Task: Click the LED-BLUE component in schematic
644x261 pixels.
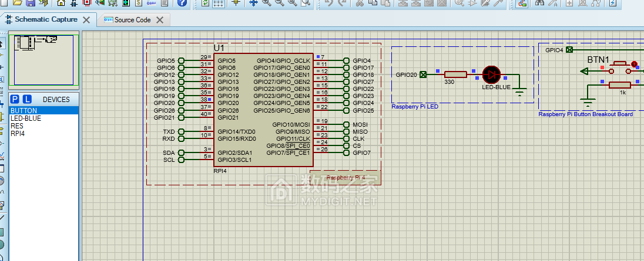Action: [x=491, y=74]
